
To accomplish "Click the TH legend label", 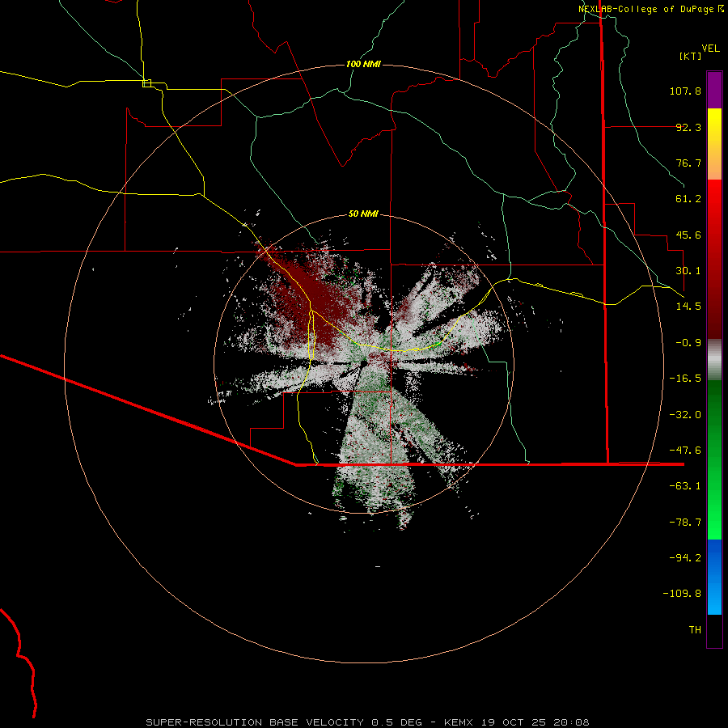I will [x=695, y=630].
